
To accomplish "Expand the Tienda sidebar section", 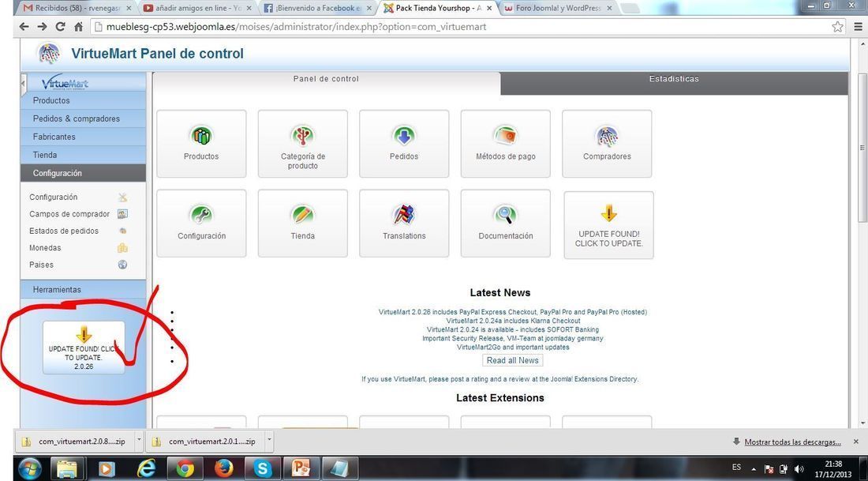I will click(x=83, y=155).
